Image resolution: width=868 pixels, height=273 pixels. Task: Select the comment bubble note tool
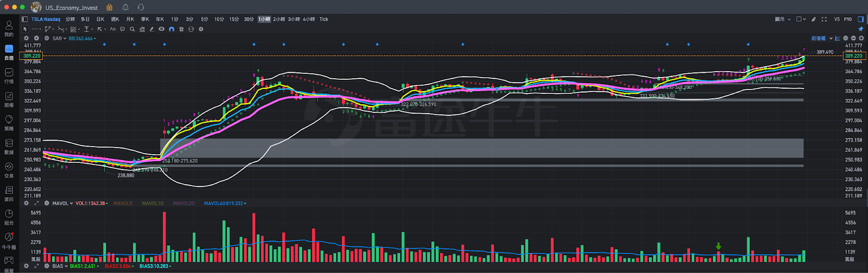click(x=123, y=29)
